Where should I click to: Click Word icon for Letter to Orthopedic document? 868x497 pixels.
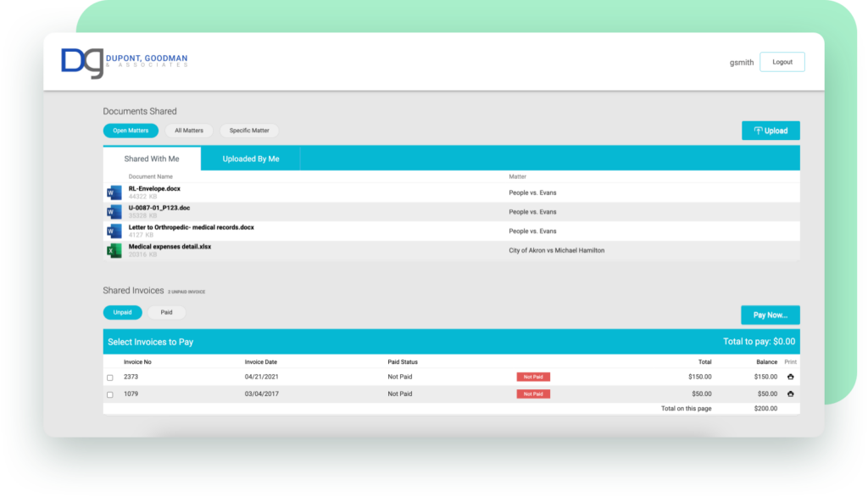(114, 232)
